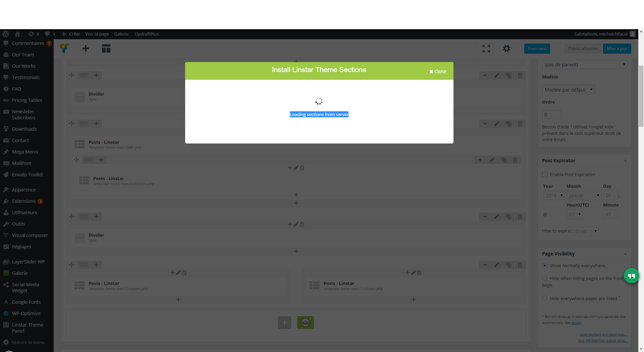Open UpdraftPlus admin bar menu
This screenshot has width=644, height=352.
147,34
